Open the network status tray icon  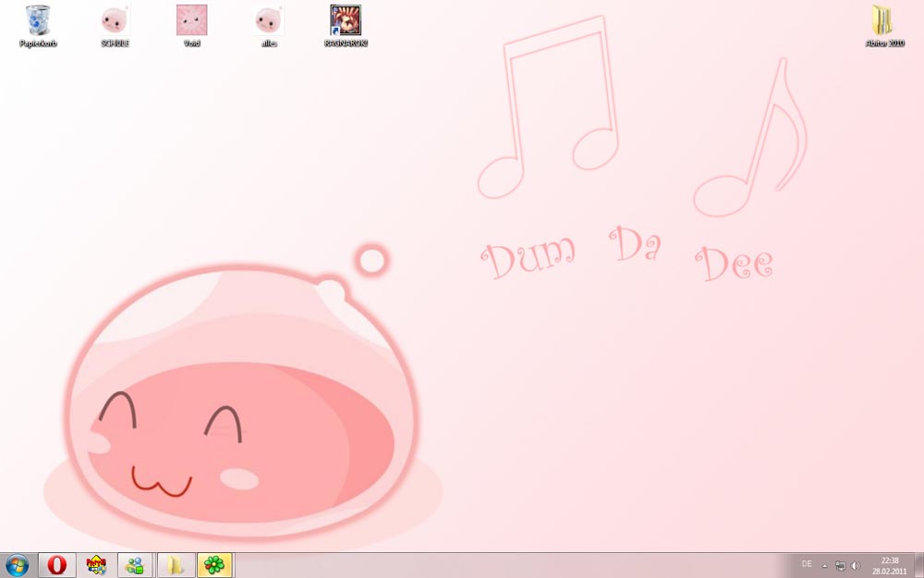click(840, 565)
